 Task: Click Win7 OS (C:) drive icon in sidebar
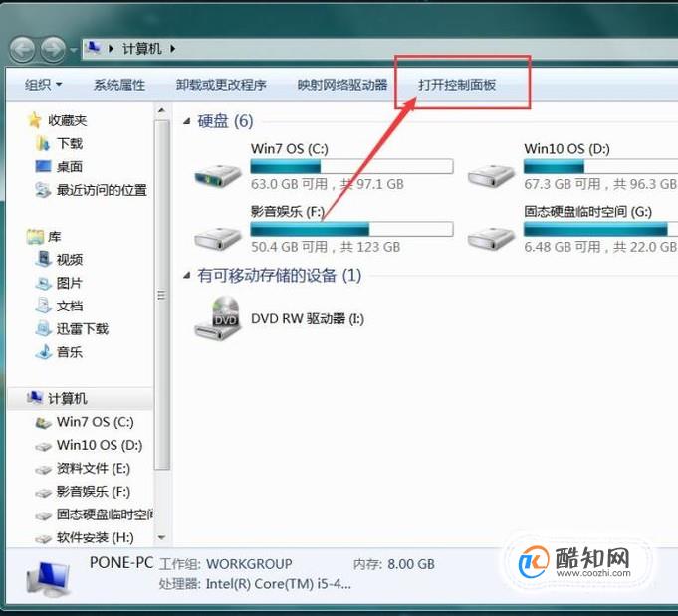coord(43,422)
